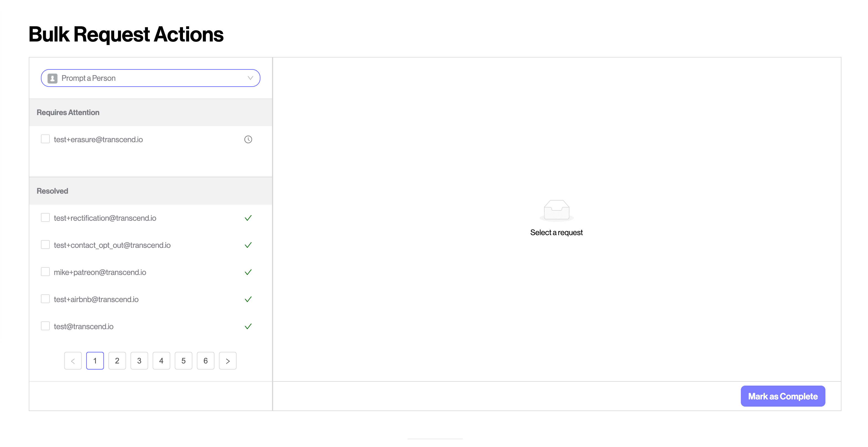Click the green checkmark beside test@transcend.io
Viewport: 868px width, 447px height.
[248, 326]
